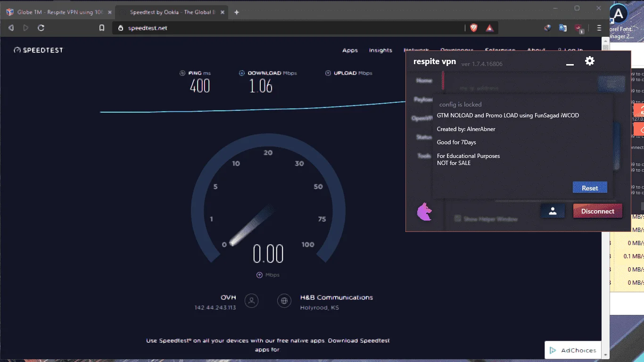Click the OVH provider name
The width and height of the screenshot is (644, 362).
(228, 297)
